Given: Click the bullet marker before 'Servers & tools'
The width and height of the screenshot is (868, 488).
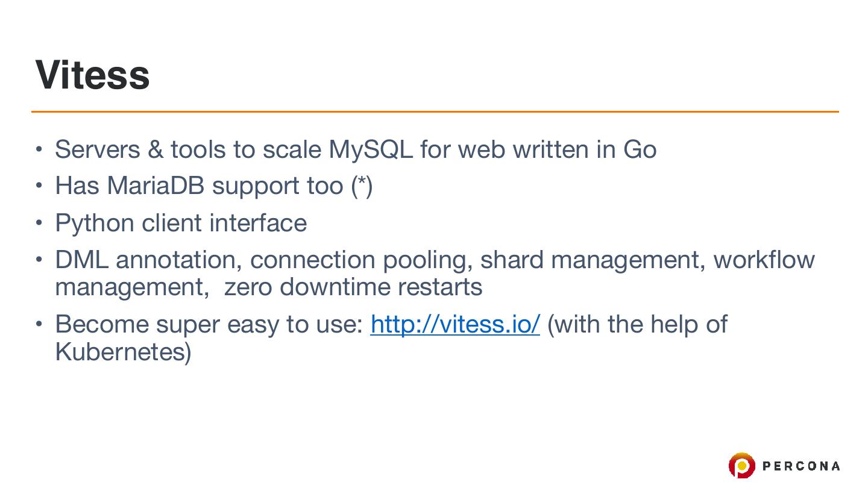Looking at the screenshot, I should click(39, 149).
